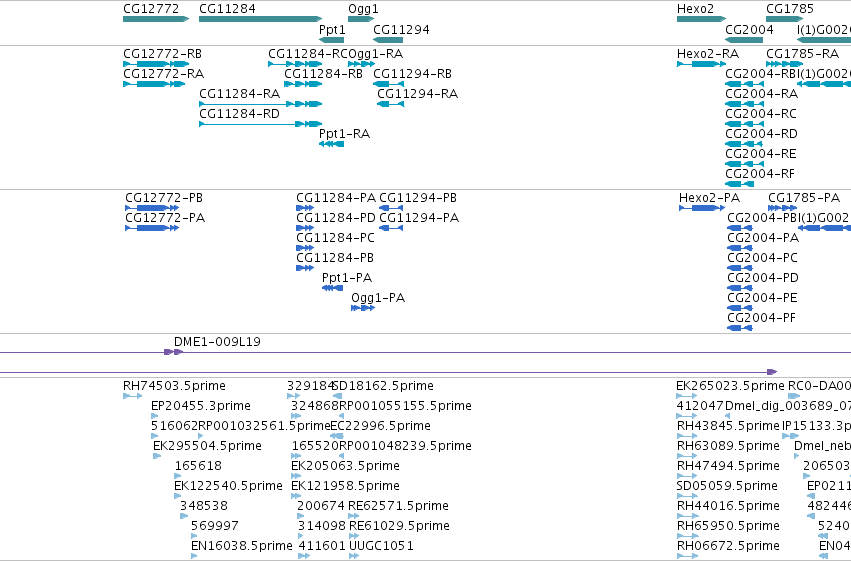The width and height of the screenshot is (851, 561).
Task: Click the EK205063.5prime EST
Action: coord(296,476)
